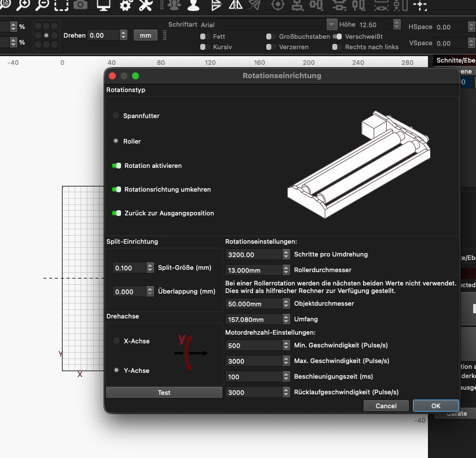Toggle Rotation aktivieren switch
476x458 pixels.
point(116,166)
